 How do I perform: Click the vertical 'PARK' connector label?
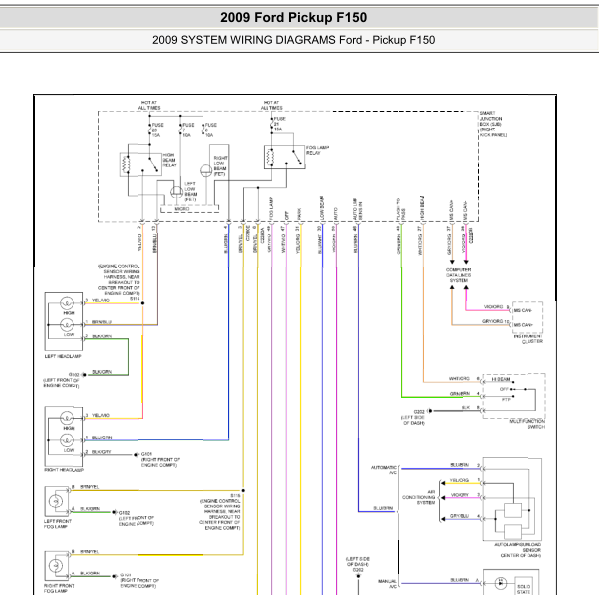299,214
